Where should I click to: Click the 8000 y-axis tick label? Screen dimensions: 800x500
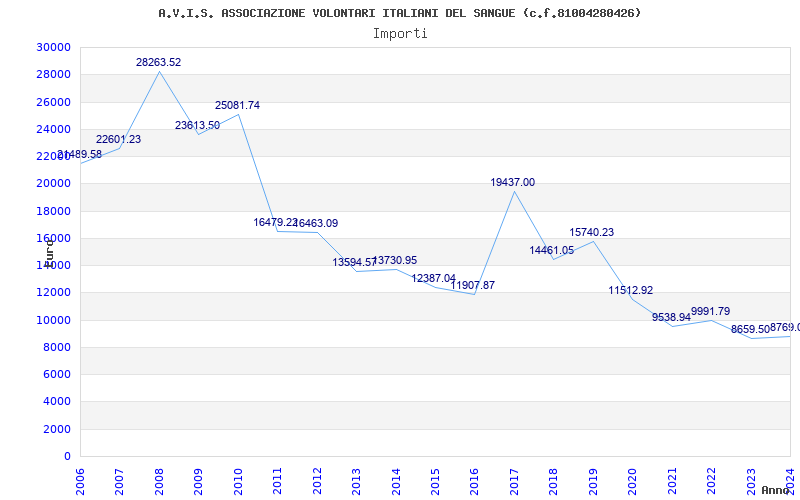click(x=57, y=347)
